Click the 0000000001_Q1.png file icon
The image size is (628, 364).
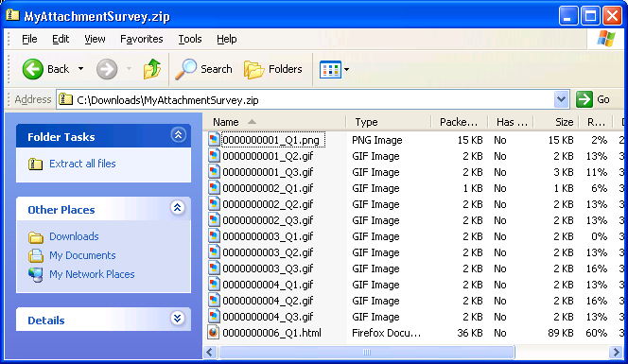click(214, 140)
